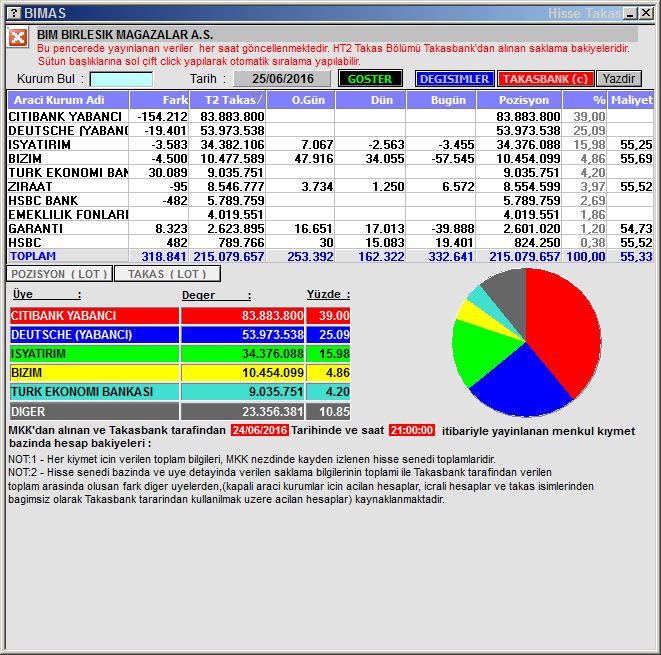The image size is (661, 655).
Task: Click cyan TURK EKONOMI BANKASI legend bar
Action: pos(94,392)
